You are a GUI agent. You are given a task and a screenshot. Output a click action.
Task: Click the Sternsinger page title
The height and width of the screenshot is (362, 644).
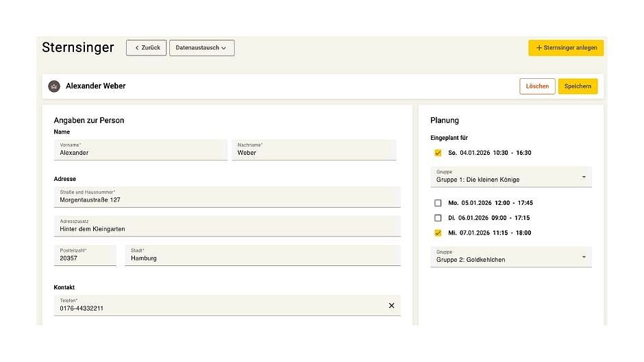(x=78, y=48)
